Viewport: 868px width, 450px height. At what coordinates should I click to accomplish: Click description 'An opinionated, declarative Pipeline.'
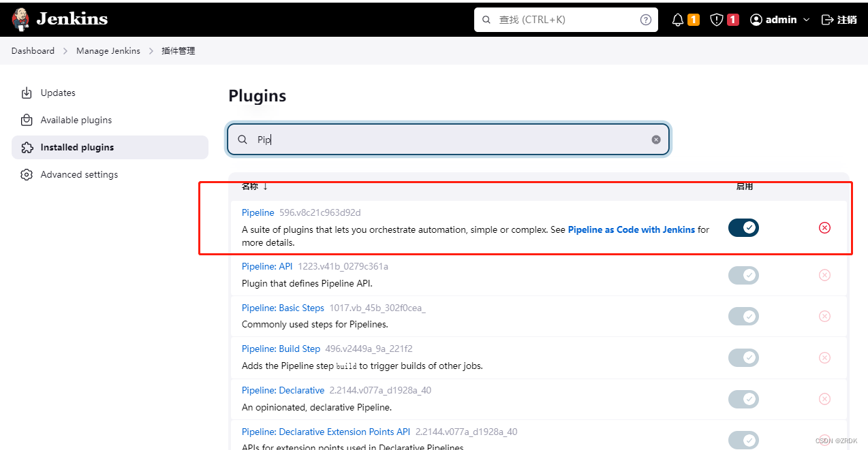(x=317, y=407)
